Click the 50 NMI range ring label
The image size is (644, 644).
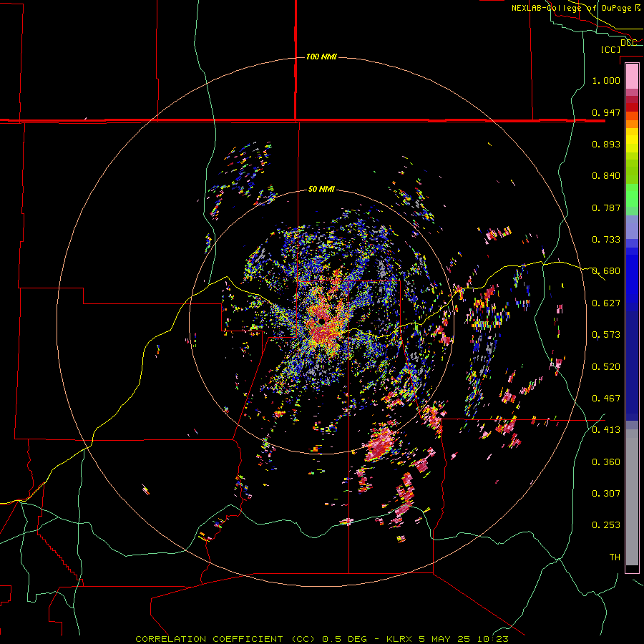click(321, 189)
